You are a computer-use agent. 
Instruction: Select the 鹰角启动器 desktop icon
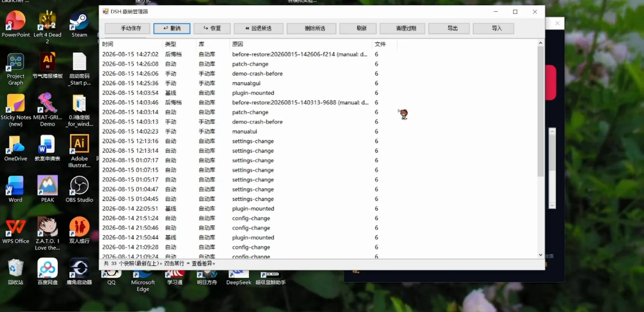(x=79, y=272)
